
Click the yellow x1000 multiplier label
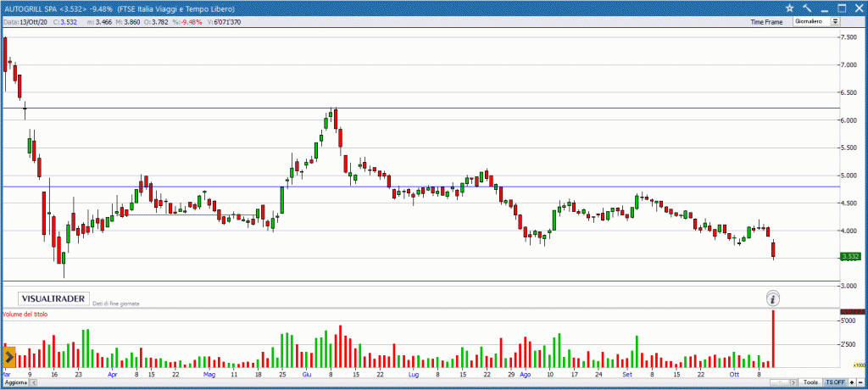coord(858,365)
